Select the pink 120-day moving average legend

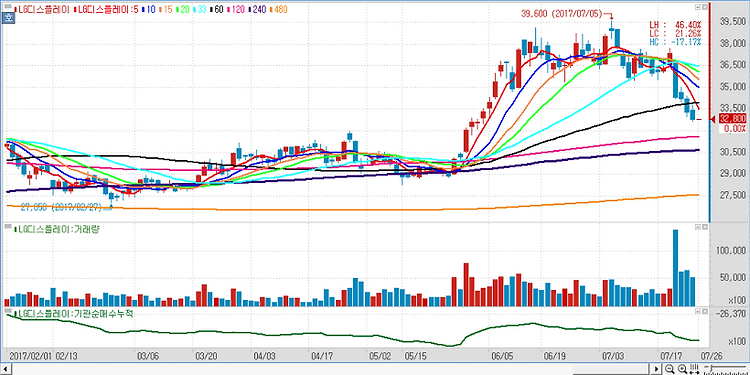[236, 9]
